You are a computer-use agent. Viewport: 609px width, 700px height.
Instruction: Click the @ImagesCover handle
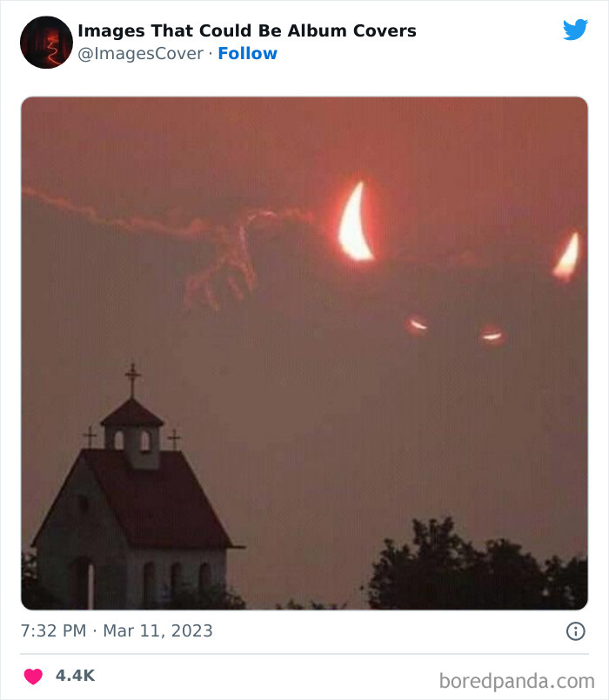pos(141,54)
